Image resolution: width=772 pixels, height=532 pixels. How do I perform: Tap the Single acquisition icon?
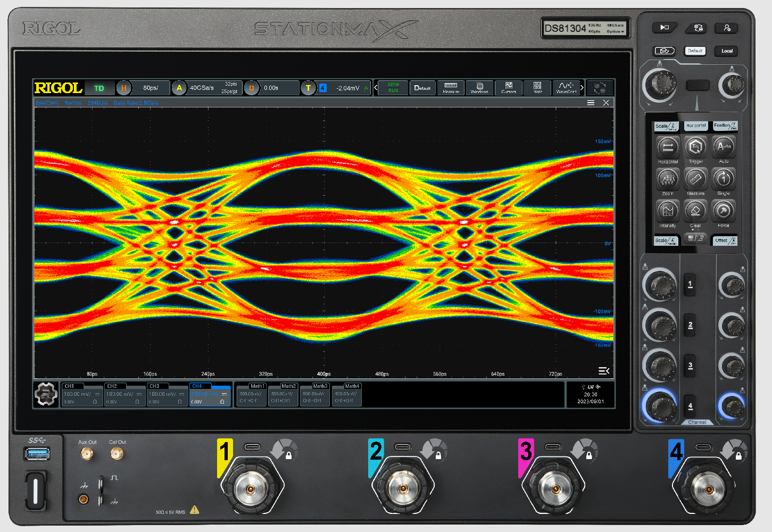724,179
